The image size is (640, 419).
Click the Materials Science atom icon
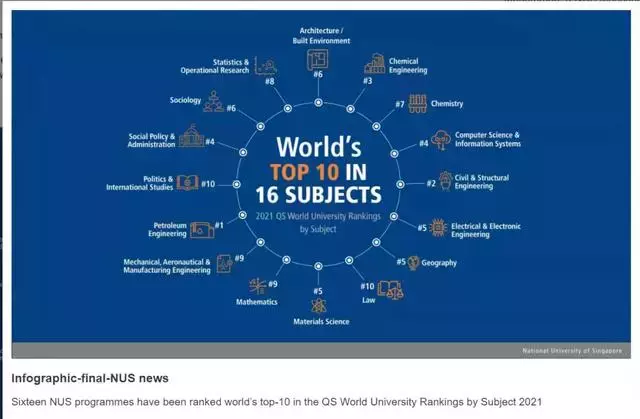[319, 304]
